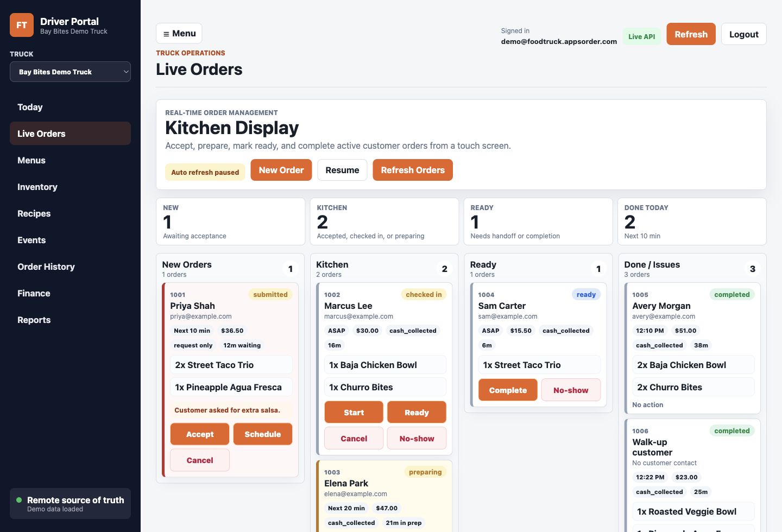This screenshot has width=782, height=532.
Task: Open the Inventory section
Action: coord(70,187)
